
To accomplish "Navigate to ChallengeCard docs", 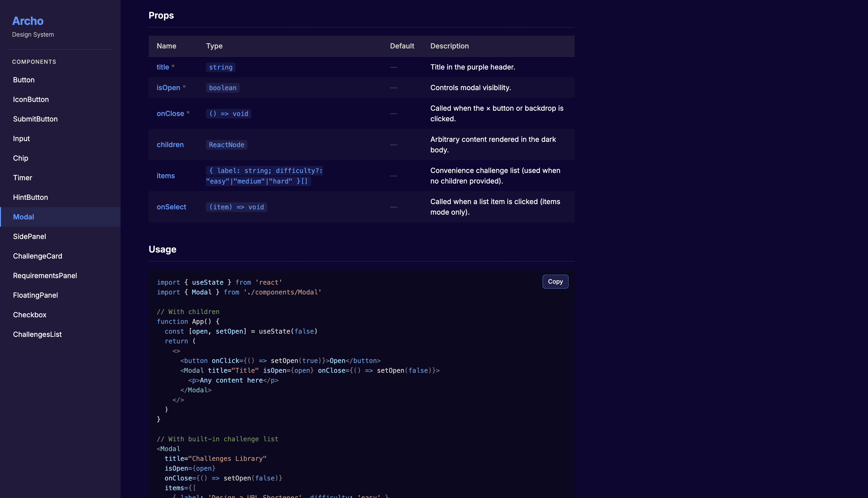I will pos(38,256).
